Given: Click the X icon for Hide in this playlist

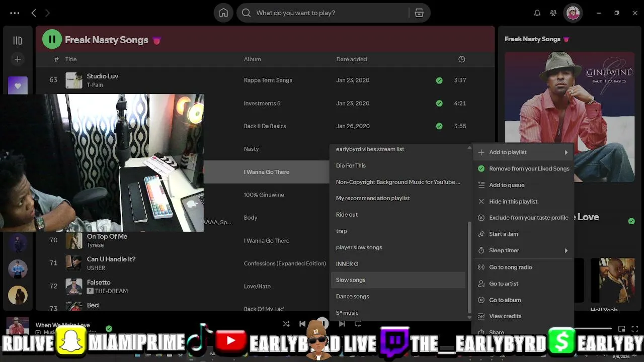Looking at the screenshot, I should click(481, 202).
